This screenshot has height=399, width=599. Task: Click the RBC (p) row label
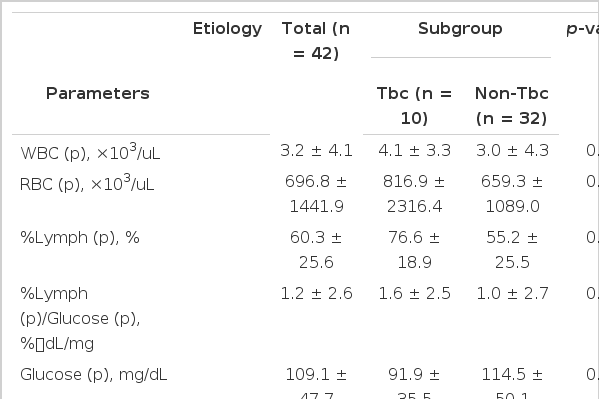87,183
